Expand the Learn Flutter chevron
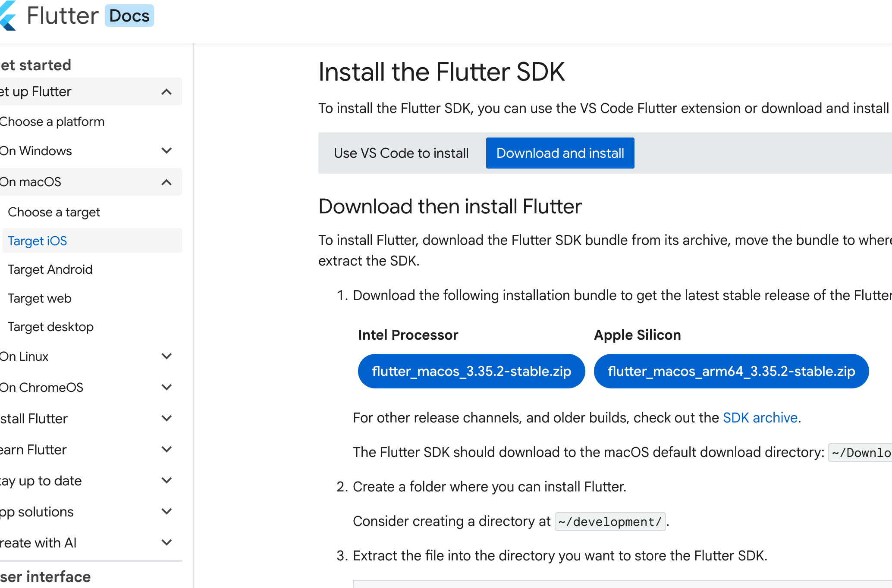 click(166, 450)
